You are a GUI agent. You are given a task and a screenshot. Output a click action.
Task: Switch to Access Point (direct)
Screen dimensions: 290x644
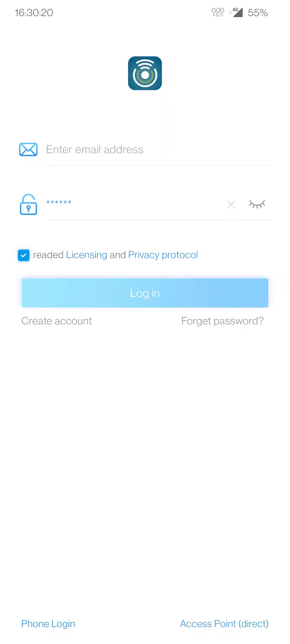tap(224, 624)
